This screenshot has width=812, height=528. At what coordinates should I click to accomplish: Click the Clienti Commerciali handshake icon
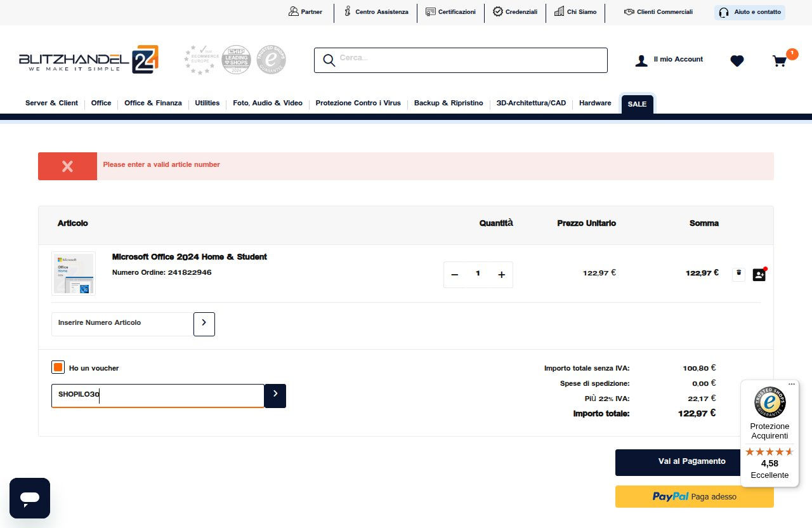click(x=629, y=11)
